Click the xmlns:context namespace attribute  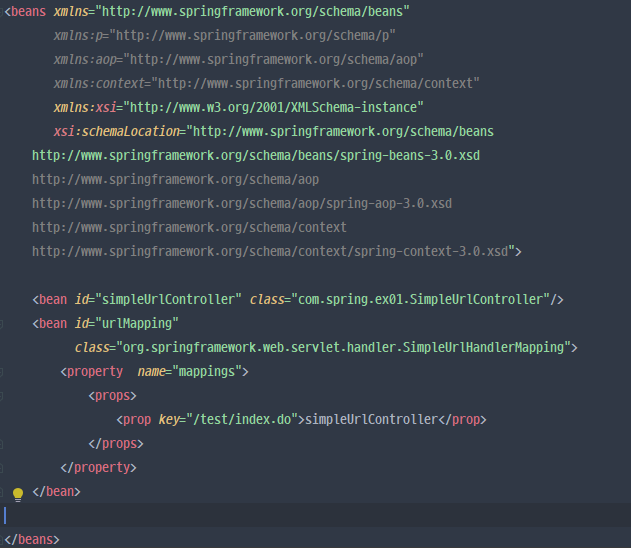[x=266, y=83]
